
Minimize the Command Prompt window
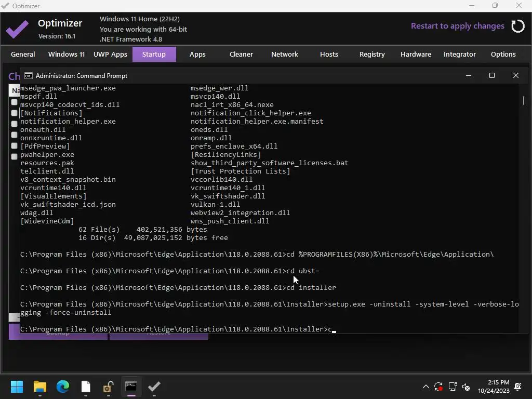pyautogui.click(x=469, y=75)
